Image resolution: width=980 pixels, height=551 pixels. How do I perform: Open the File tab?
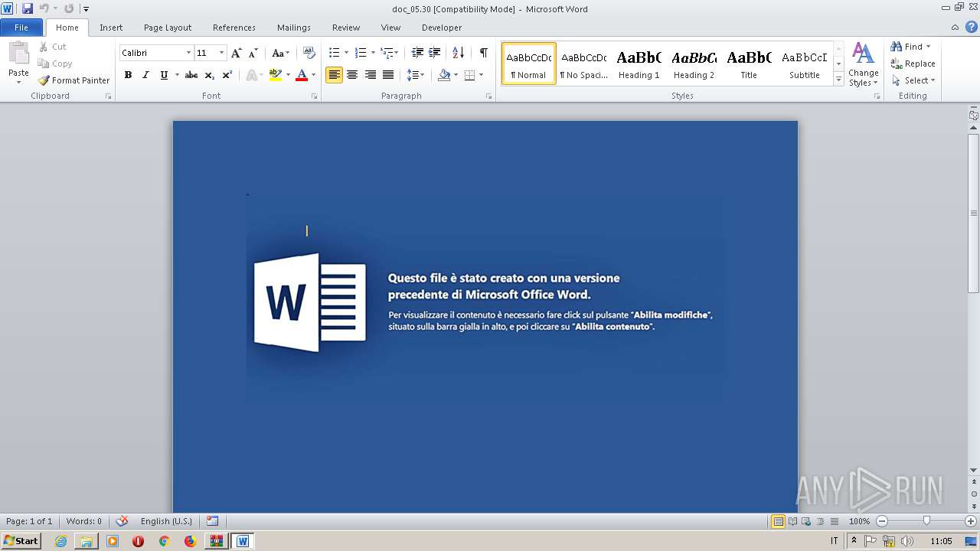click(21, 28)
